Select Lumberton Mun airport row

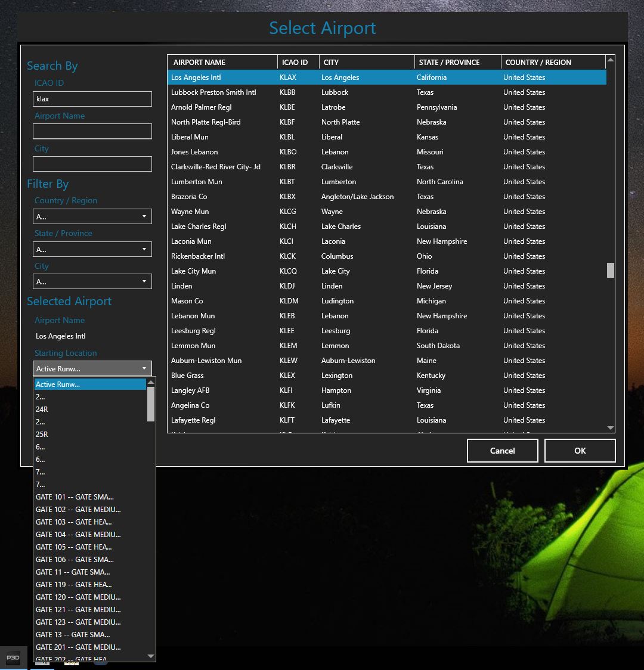(387, 182)
